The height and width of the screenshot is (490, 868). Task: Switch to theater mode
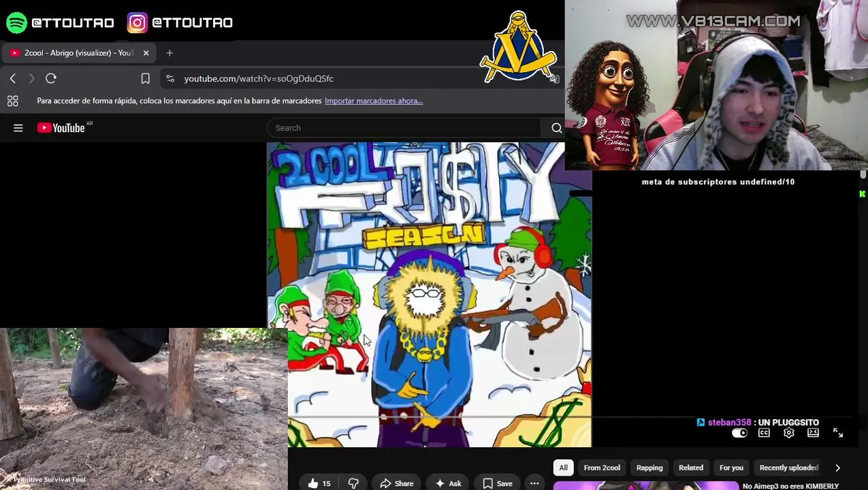pyautogui.click(x=813, y=433)
